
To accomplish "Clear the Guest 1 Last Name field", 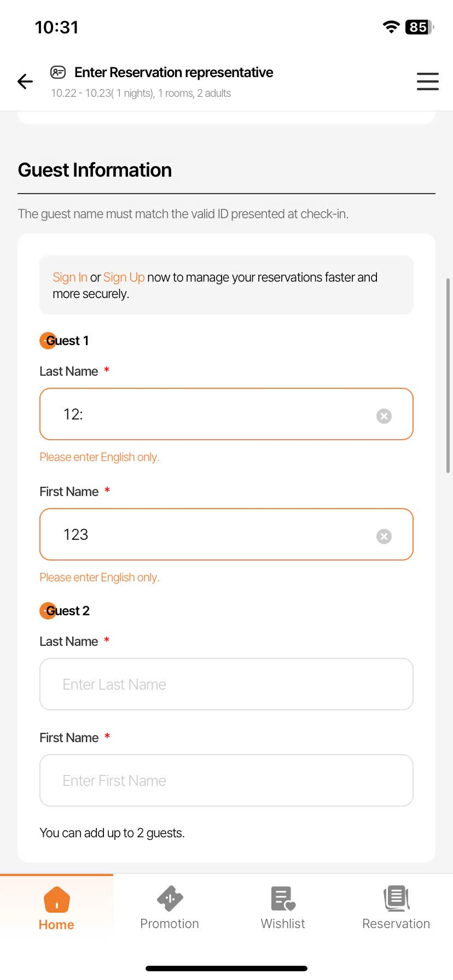I will pyautogui.click(x=384, y=416).
